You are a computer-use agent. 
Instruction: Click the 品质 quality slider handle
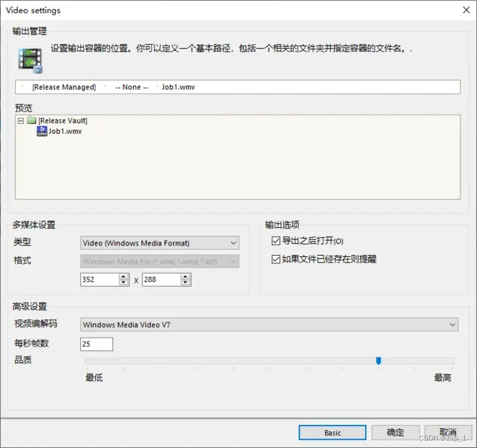click(379, 361)
